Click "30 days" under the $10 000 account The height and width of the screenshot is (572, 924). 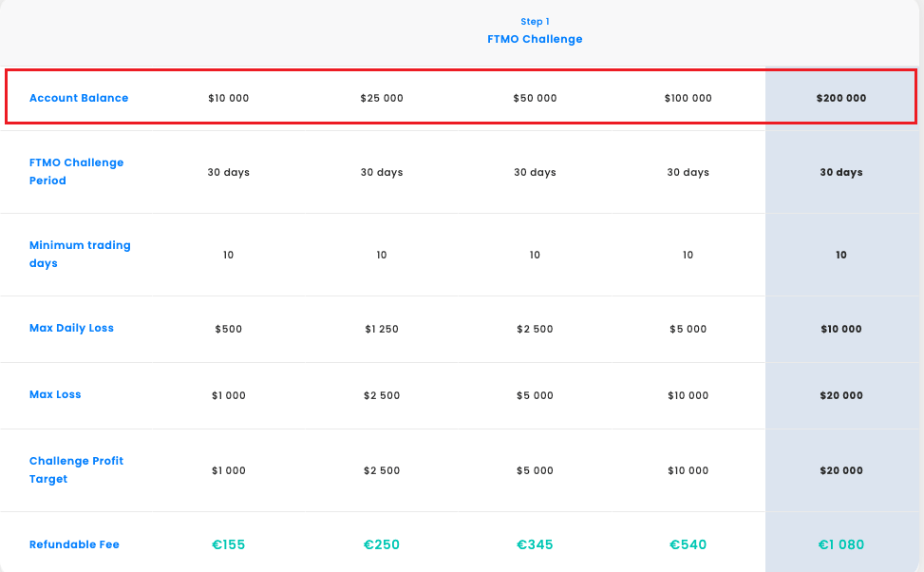229,172
